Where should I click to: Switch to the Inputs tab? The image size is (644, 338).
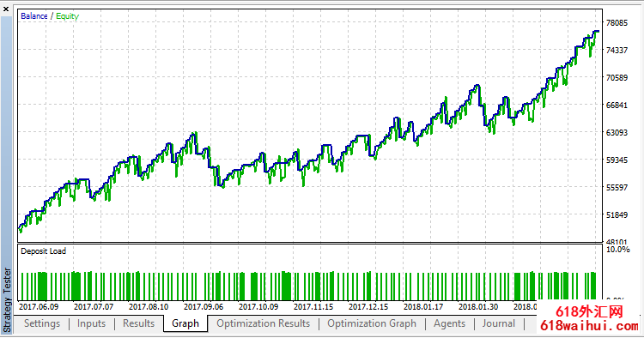point(91,323)
